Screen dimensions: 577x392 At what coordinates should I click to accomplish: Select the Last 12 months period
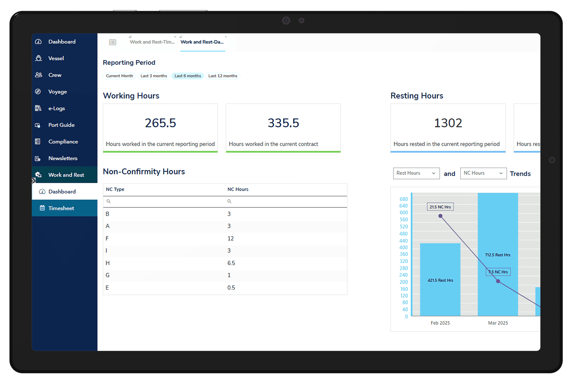click(x=223, y=76)
